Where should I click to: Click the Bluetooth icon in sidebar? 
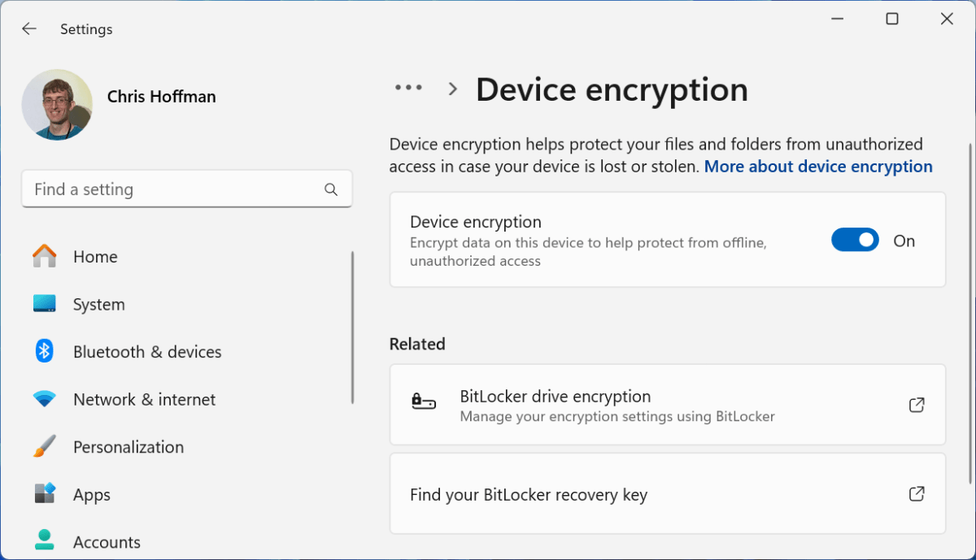45,351
